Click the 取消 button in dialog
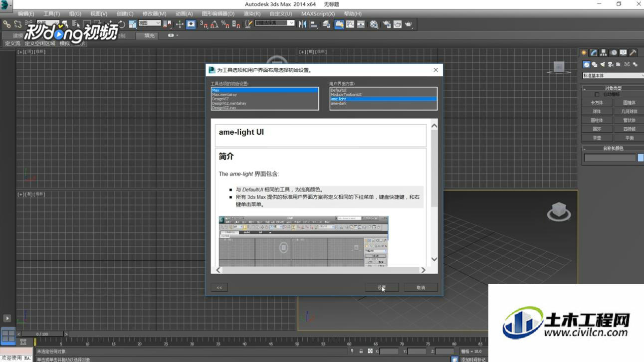This screenshot has width=644, height=362. [x=421, y=287]
